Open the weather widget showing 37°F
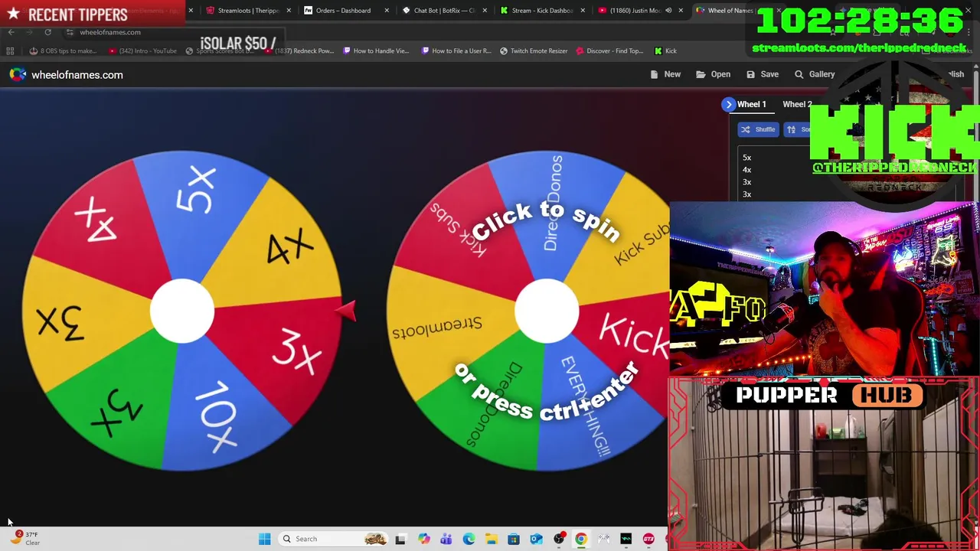The width and height of the screenshot is (980, 551). pos(24,538)
